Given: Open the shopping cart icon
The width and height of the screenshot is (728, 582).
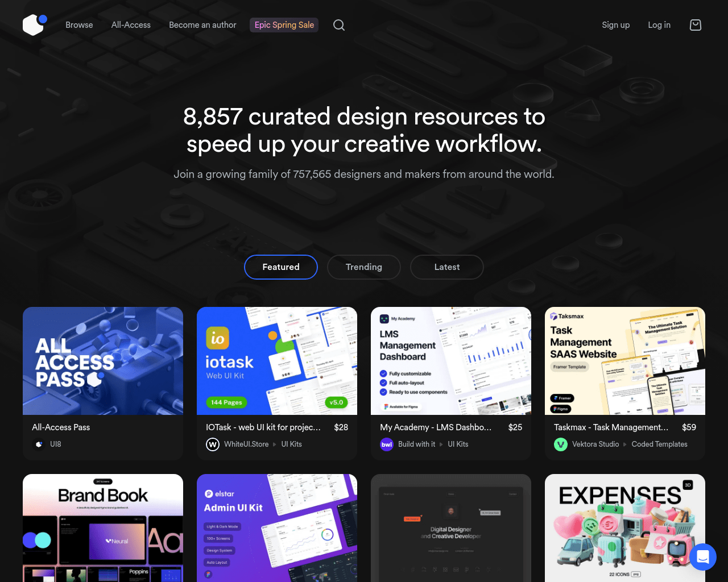Looking at the screenshot, I should point(696,25).
